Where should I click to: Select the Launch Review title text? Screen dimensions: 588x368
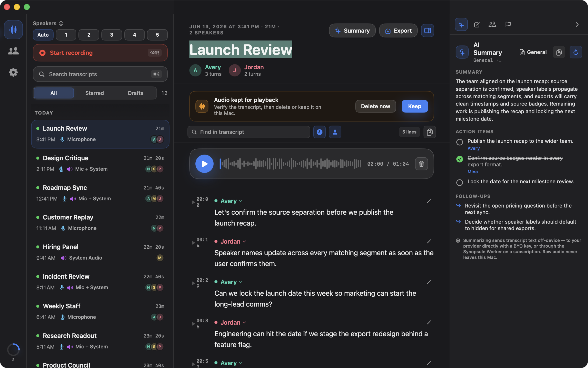(x=241, y=49)
